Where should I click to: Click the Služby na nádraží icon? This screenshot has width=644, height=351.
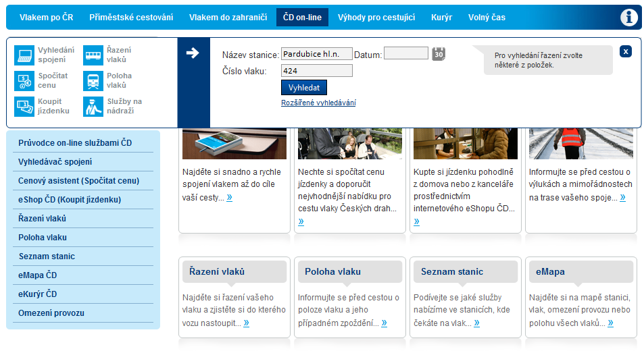coord(93,107)
